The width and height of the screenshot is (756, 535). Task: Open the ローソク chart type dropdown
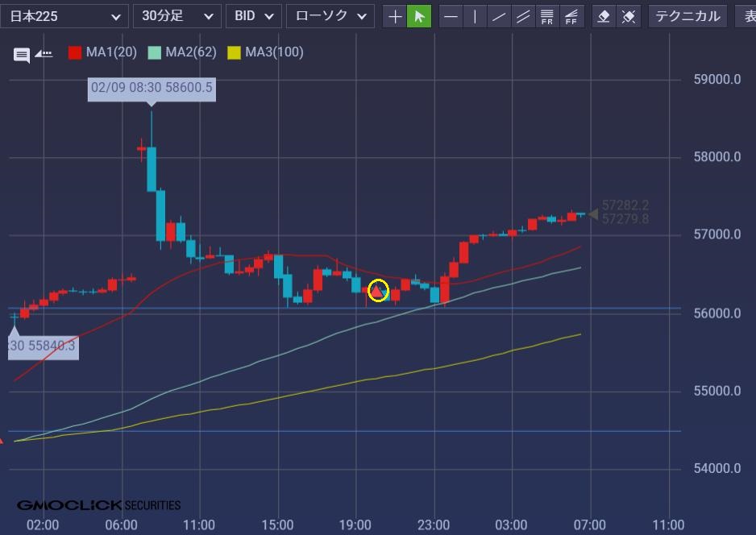(330, 16)
